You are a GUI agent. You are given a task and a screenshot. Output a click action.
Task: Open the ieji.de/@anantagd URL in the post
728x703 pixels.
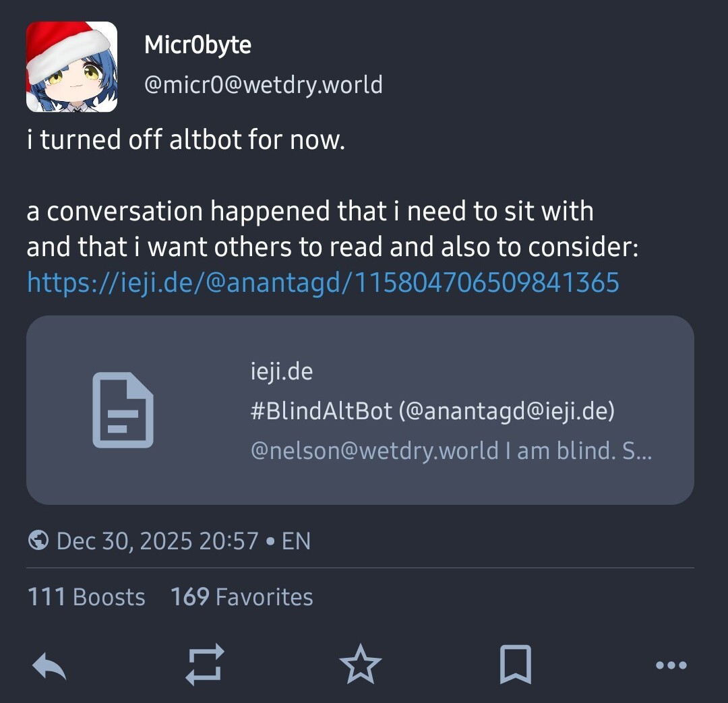[x=323, y=282]
